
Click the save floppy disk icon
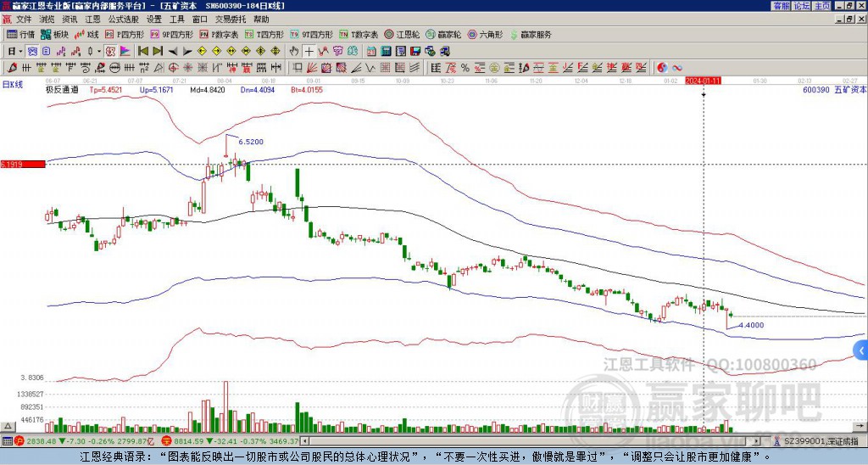tap(415, 52)
